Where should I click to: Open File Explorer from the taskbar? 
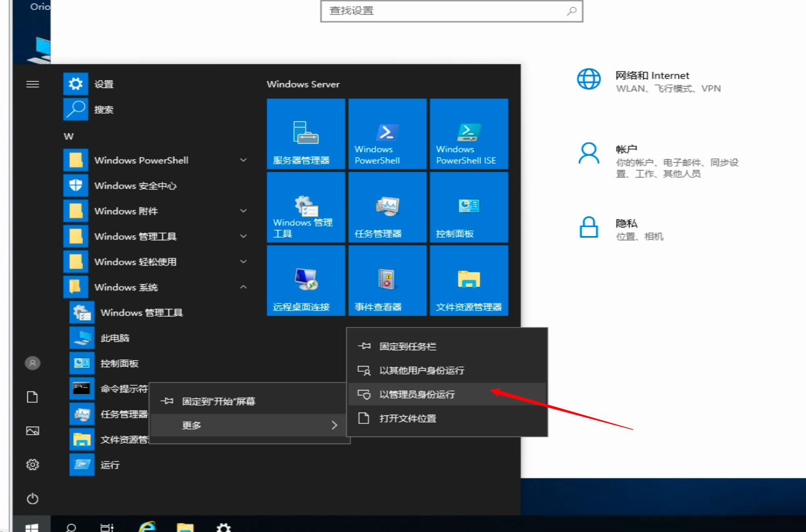[x=185, y=527]
